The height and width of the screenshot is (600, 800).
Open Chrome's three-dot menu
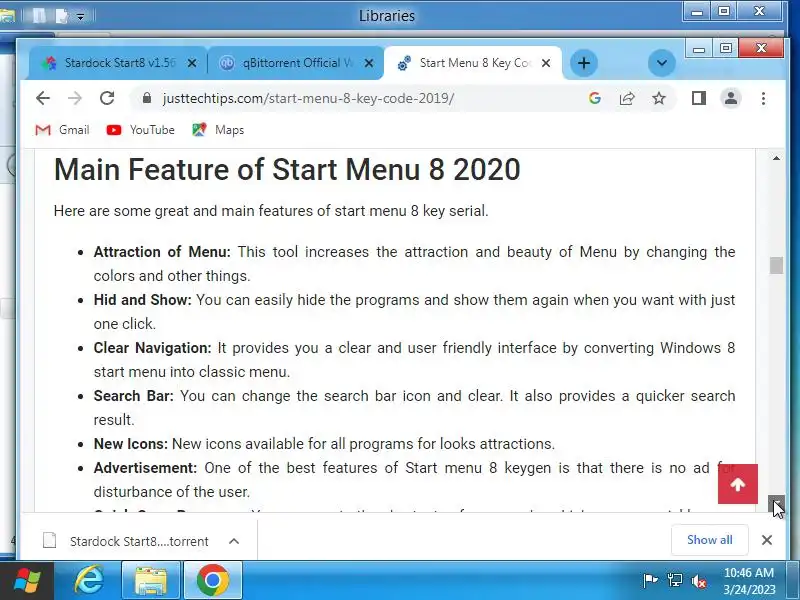coord(763,98)
